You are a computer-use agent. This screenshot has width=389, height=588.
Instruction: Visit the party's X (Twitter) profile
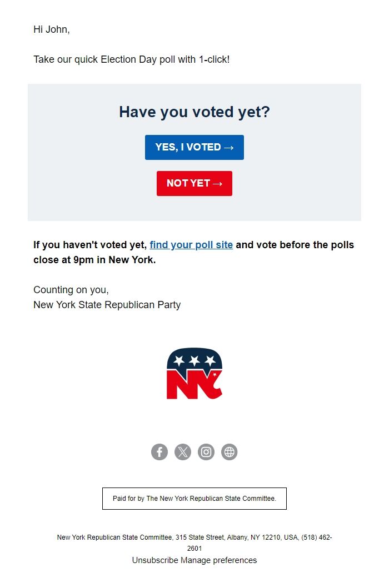pos(183,451)
